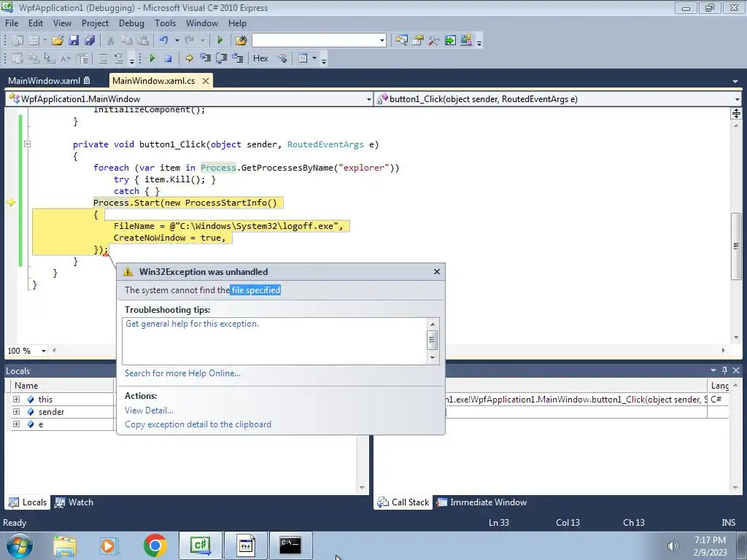Click the Open File folder icon

tap(58, 41)
